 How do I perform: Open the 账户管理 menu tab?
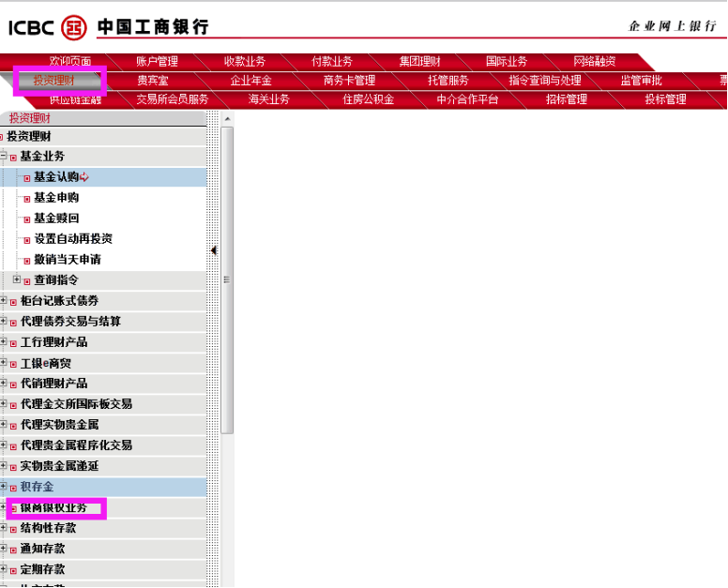pyautogui.click(x=156, y=62)
